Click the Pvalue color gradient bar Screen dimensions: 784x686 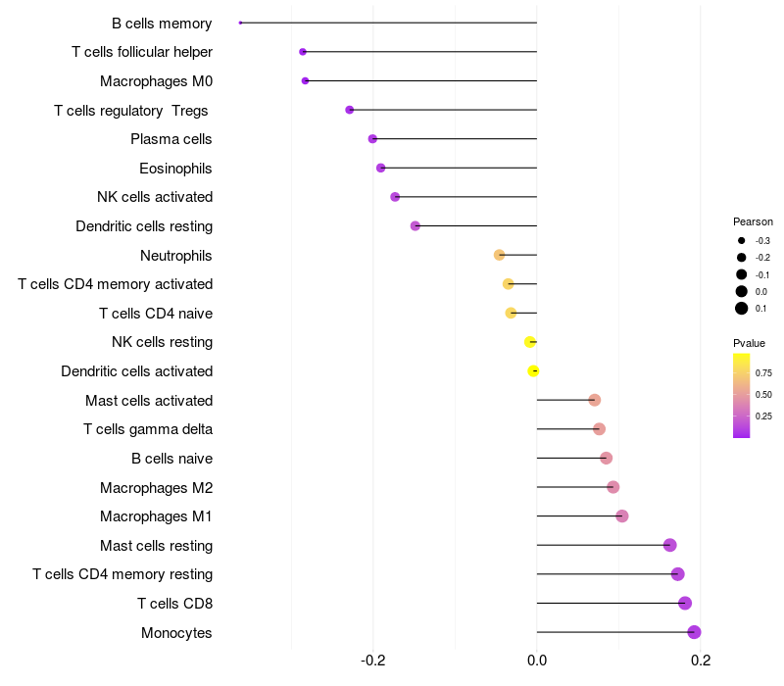tap(742, 395)
